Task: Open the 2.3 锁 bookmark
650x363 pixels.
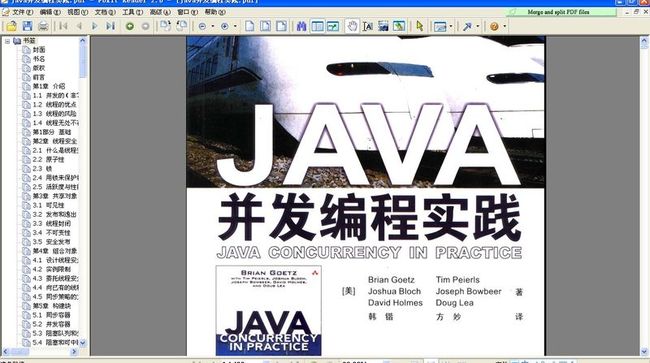Action: click(42, 168)
